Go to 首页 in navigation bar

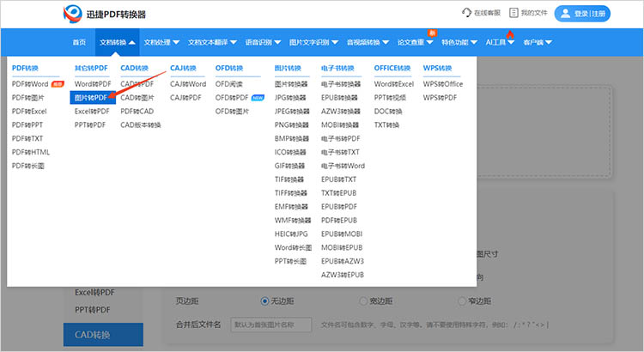click(x=79, y=42)
